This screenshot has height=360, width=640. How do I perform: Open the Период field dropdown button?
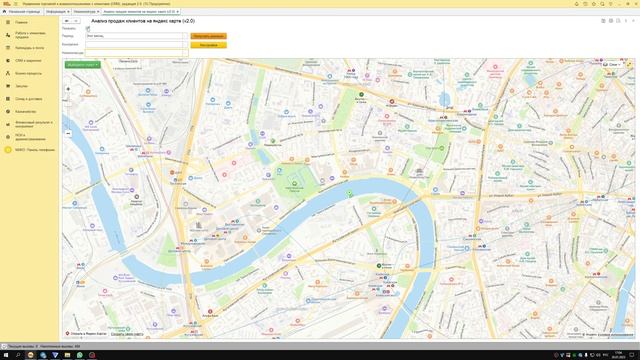[x=186, y=36]
